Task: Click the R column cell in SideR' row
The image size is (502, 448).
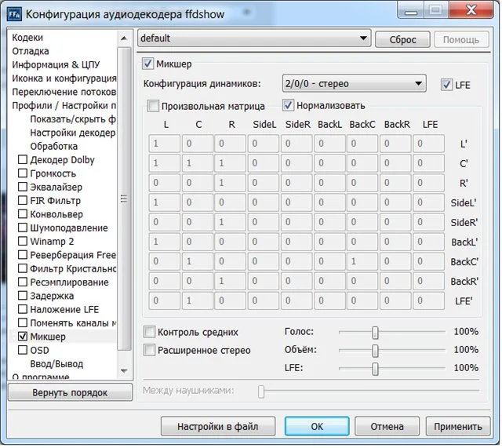Action: pyautogui.click(x=231, y=222)
